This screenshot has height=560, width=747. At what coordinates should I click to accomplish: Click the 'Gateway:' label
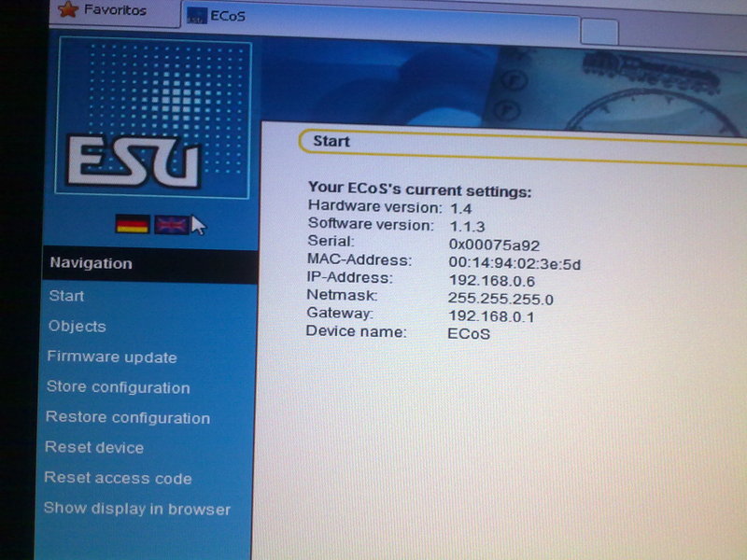tap(340, 313)
